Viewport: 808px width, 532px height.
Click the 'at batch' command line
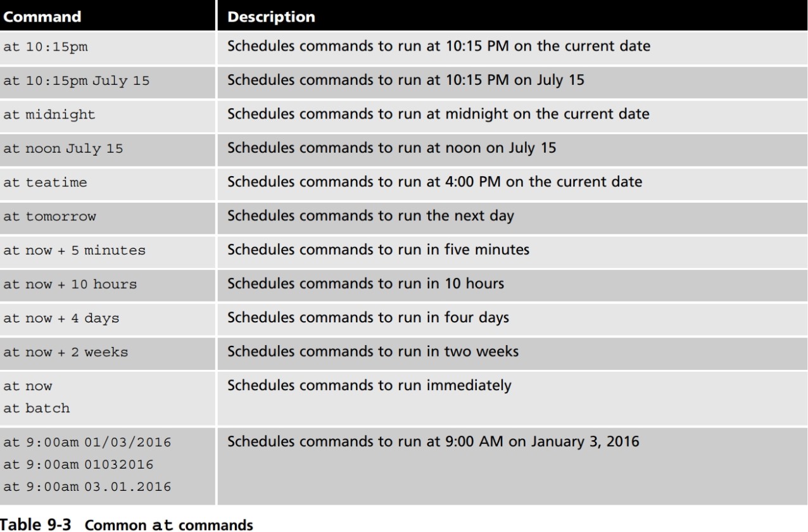pyautogui.click(x=37, y=408)
